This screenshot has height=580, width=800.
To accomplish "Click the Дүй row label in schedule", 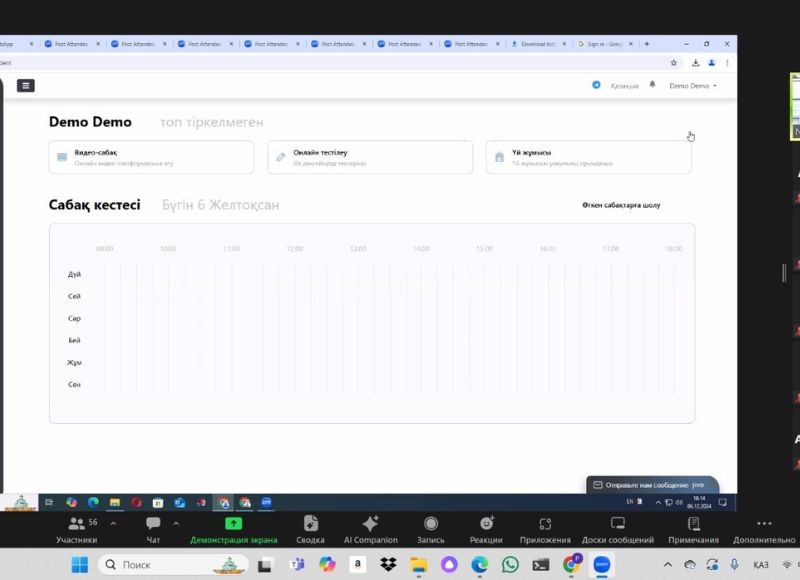I will (x=74, y=274).
